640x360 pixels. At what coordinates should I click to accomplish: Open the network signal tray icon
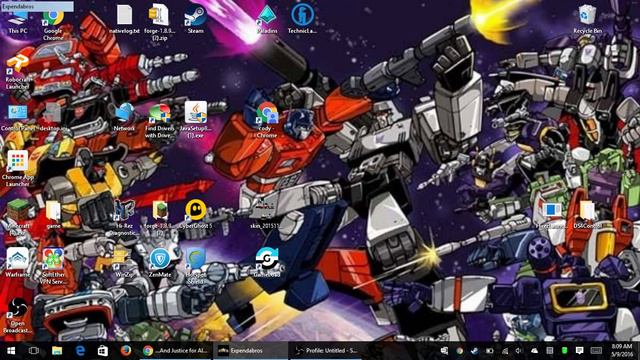pyautogui.click(x=505, y=351)
